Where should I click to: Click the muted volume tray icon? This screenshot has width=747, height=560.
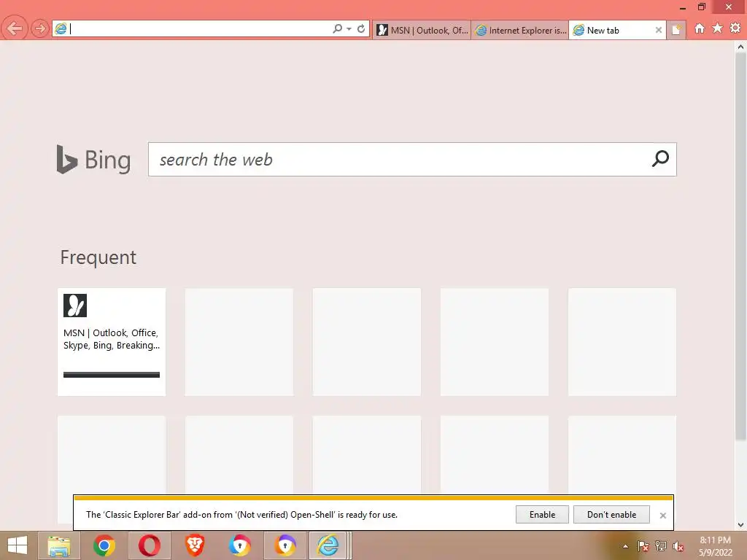point(678,546)
